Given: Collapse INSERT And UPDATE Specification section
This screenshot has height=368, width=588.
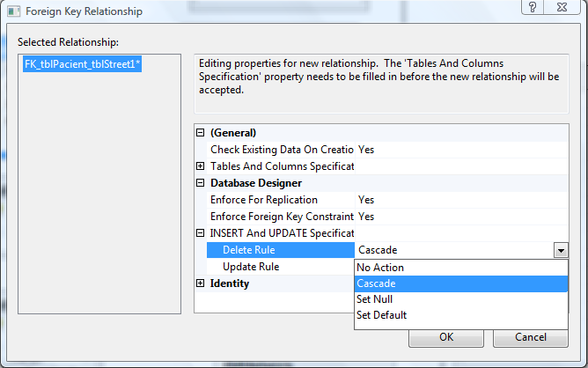Looking at the screenshot, I should [x=200, y=233].
